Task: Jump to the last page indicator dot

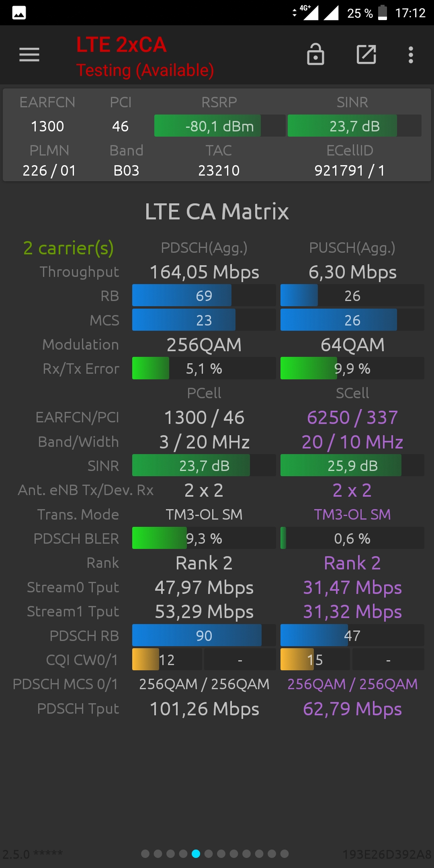Action: [285, 854]
